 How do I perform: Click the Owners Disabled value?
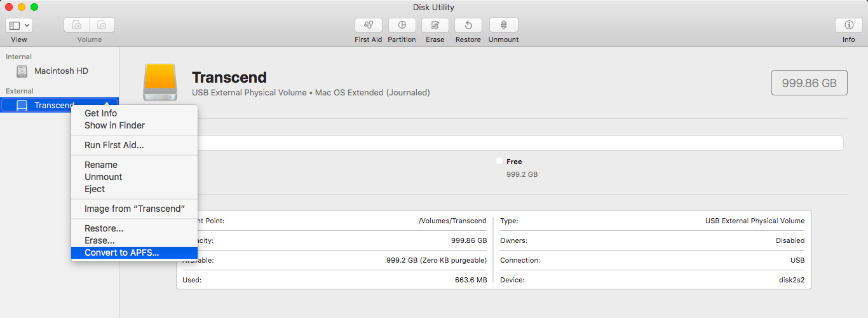pos(790,240)
